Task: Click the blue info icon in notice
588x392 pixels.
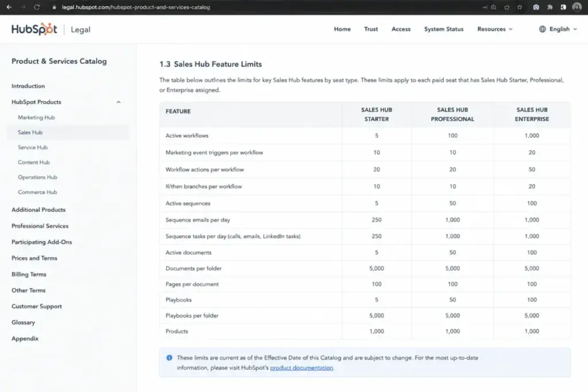Action: pos(169,358)
